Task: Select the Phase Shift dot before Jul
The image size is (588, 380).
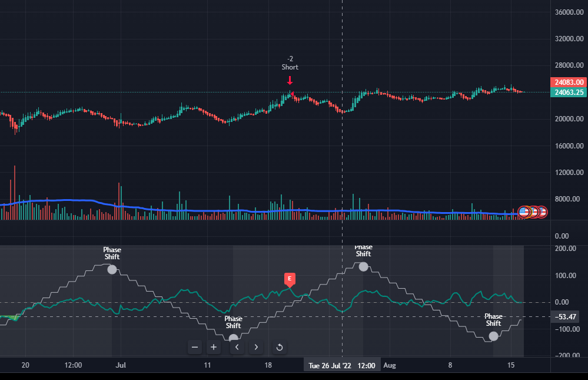Action: (x=112, y=269)
